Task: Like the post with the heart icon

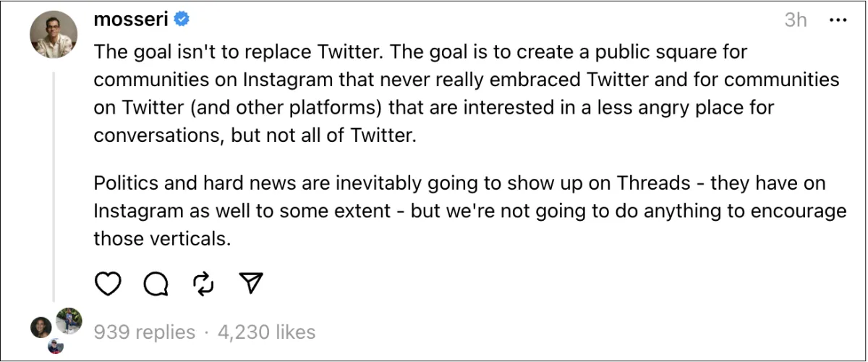Action: click(x=109, y=285)
